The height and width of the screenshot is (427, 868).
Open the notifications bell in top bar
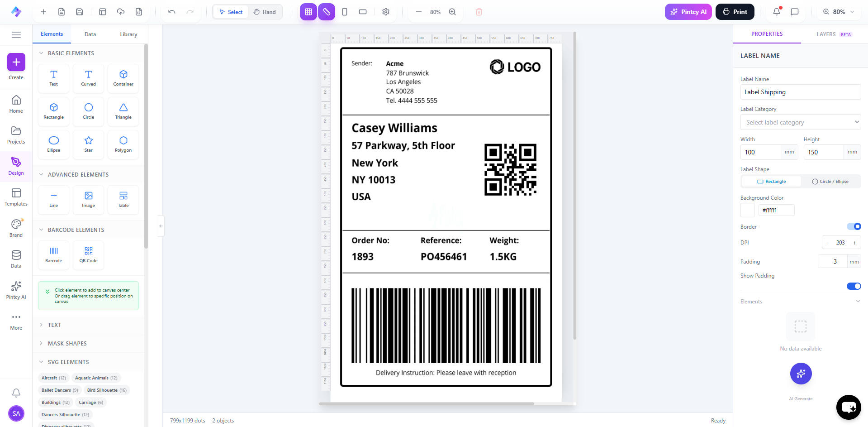[777, 12]
